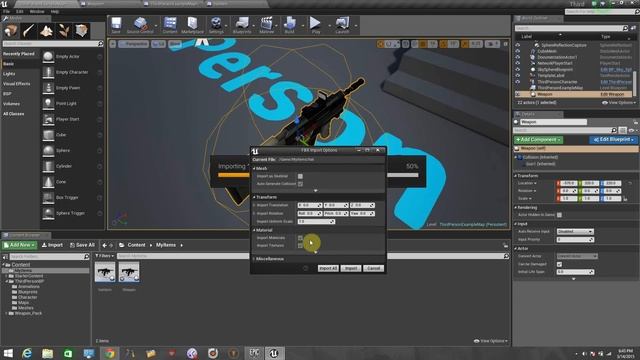Viewport: 640px width, 360px height.
Task: Open the File menu
Action: 6,11
